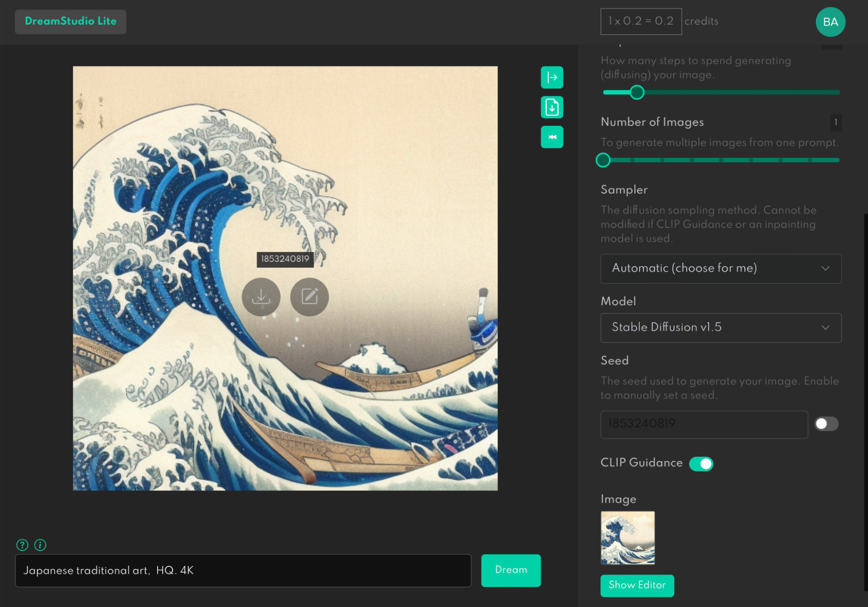Download the generated image via overlay icon

click(x=261, y=297)
